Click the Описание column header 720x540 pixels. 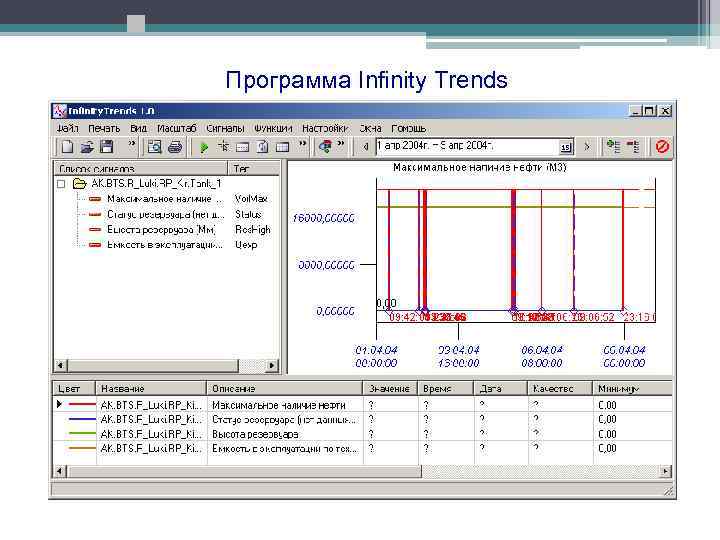285,388
